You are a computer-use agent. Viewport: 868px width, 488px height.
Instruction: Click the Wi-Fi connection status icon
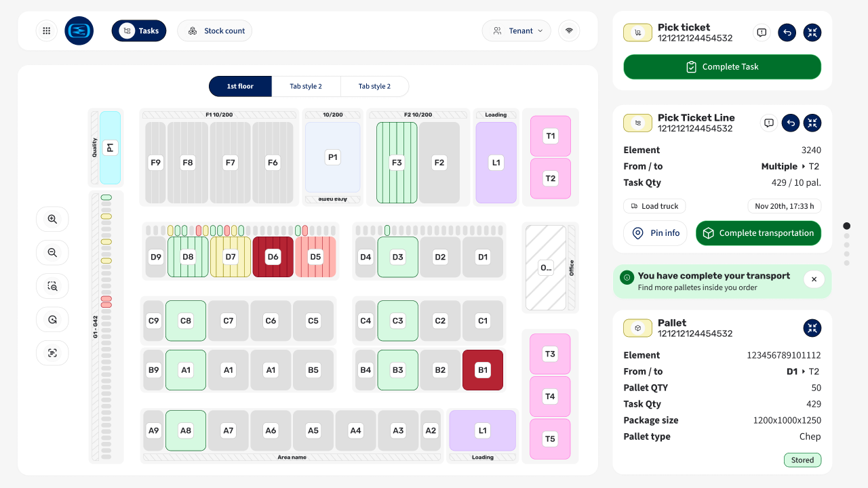tap(569, 30)
